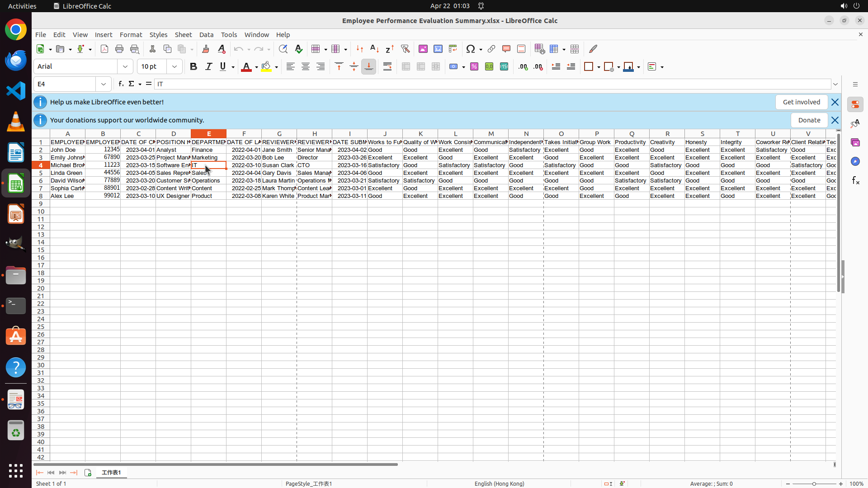Click the Merge and Center Cells icon
Image resolution: width=868 pixels, height=488 pixels.
coord(406,66)
